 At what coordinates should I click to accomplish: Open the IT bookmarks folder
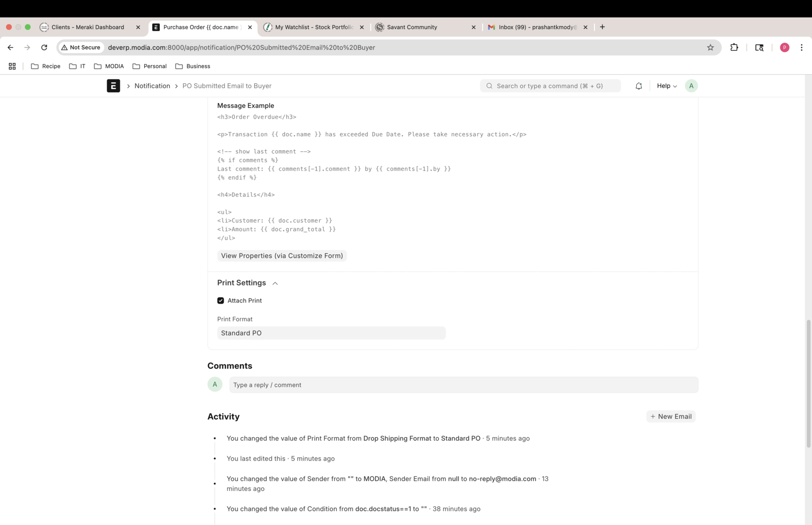coord(77,66)
